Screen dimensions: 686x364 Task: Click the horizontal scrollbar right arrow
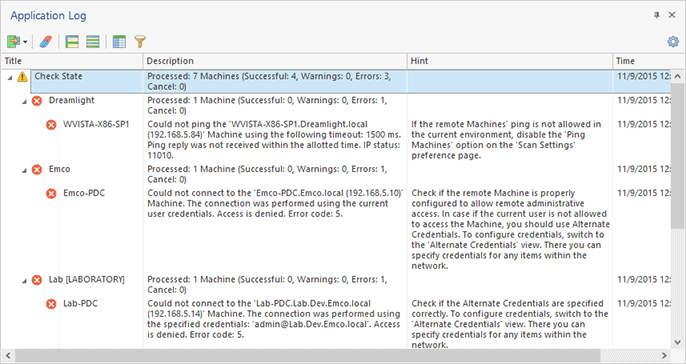pyautogui.click(x=664, y=355)
